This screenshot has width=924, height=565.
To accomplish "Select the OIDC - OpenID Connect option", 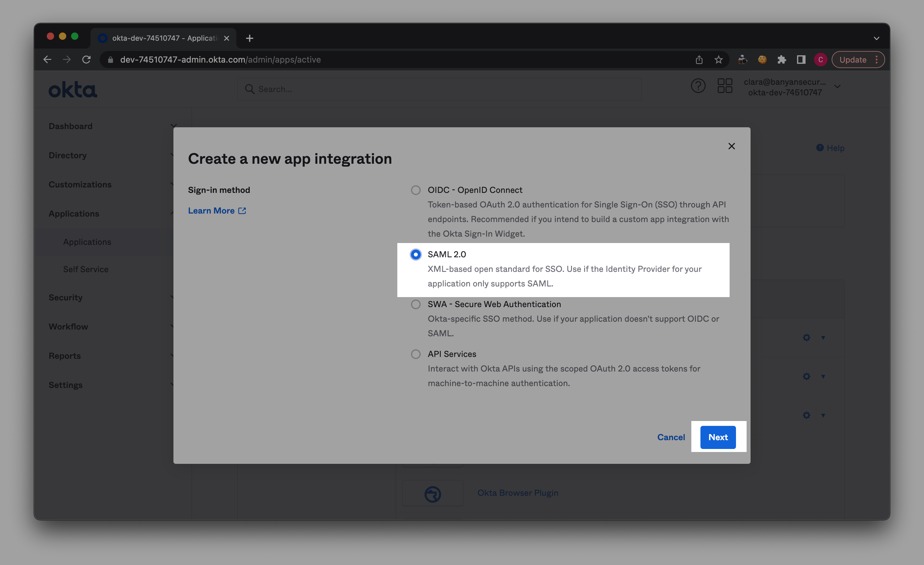I will (416, 190).
